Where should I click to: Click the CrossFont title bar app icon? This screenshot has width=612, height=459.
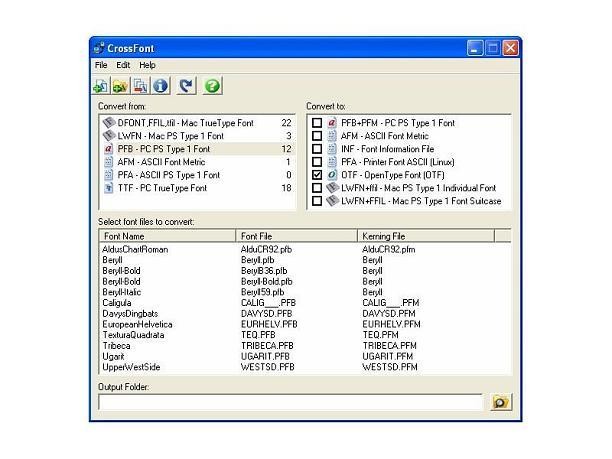click(99, 48)
